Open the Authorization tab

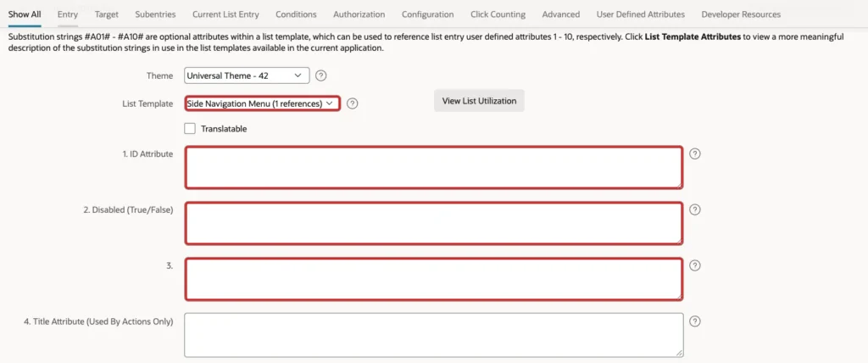click(359, 14)
